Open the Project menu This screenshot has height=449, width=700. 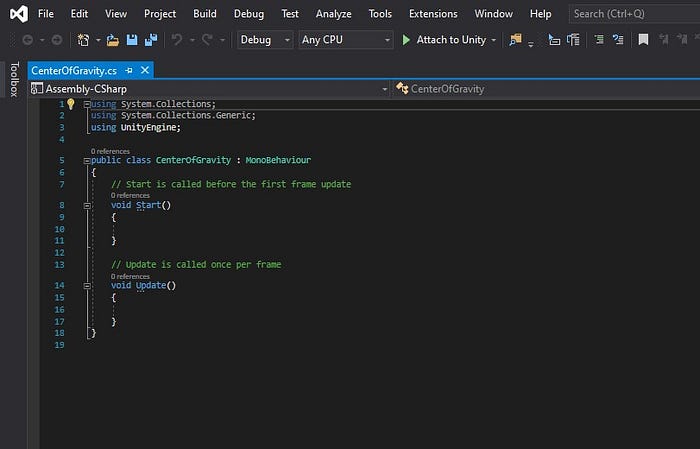click(159, 14)
